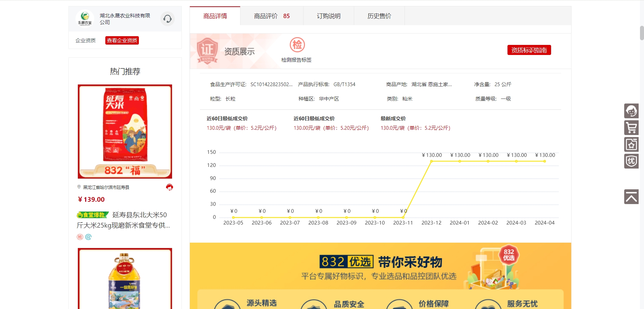644x309 pixels.
Task: Click the 食堂爆款 tag icon
Action: point(93,215)
